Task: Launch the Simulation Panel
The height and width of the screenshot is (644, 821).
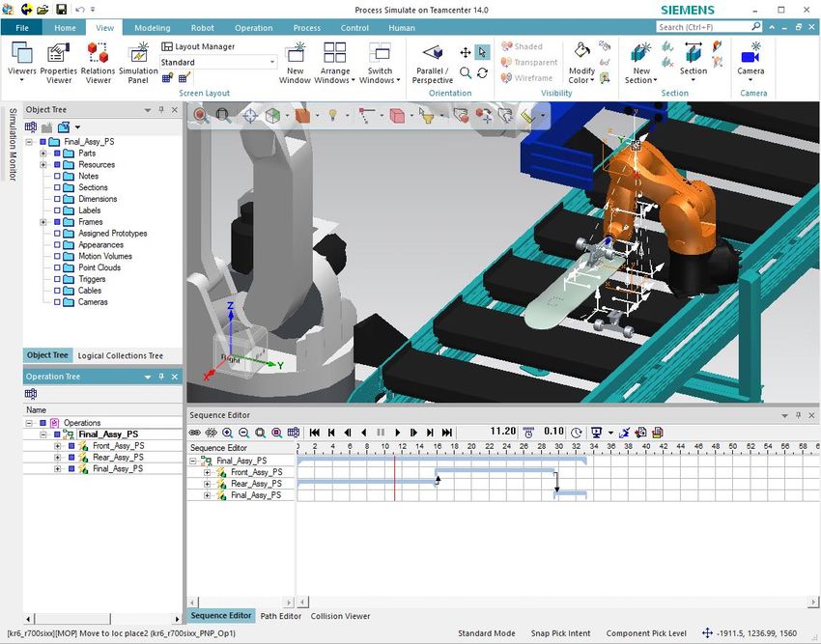Action: tap(138, 63)
